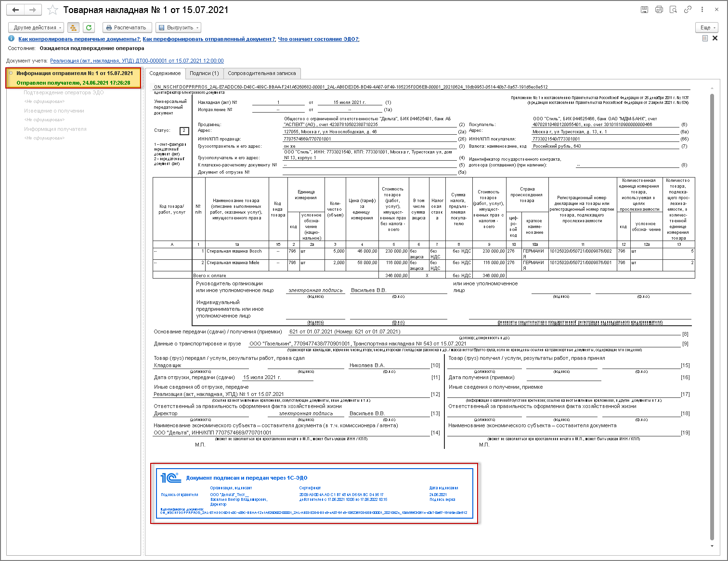Image resolution: width=728 pixels, height=561 pixels.
Task: Select Извещение о получении tree item
Action: point(54,111)
